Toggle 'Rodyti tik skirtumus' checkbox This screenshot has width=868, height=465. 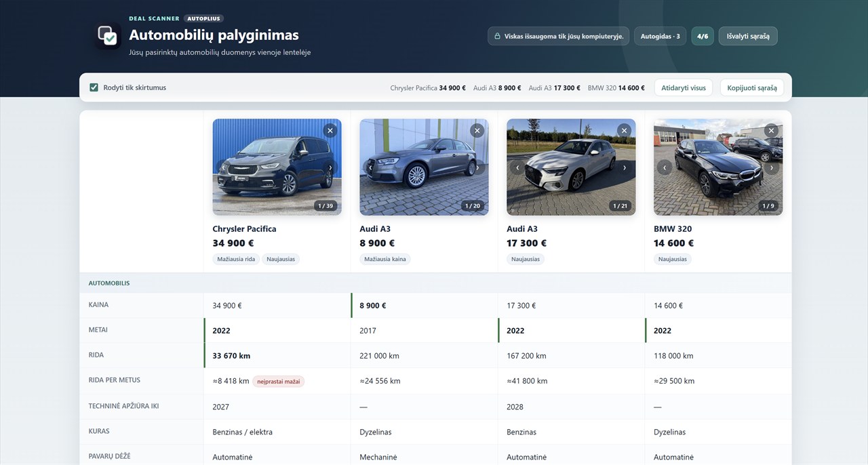click(94, 87)
